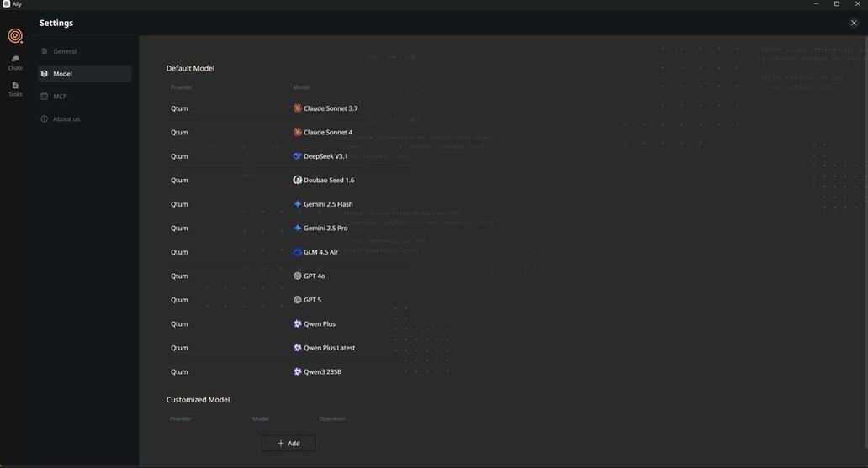868x468 pixels.
Task: Click the GLM 4.5 Air icon
Action: coord(297,252)
